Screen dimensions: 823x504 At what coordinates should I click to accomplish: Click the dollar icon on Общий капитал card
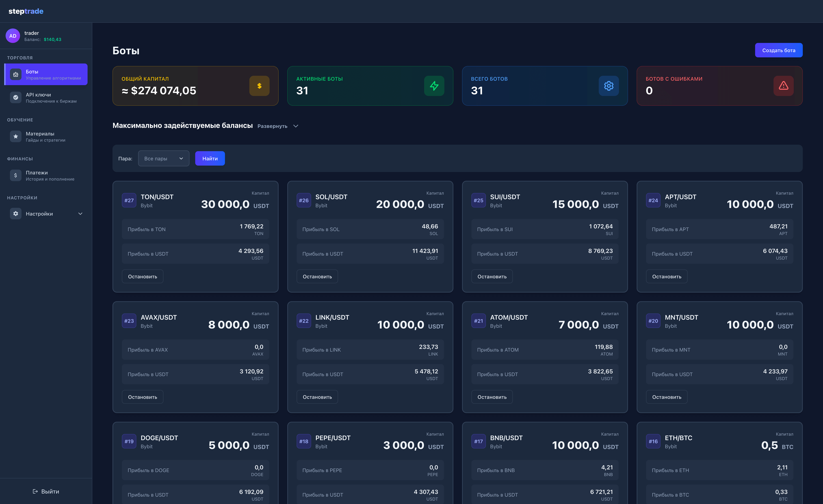259,86
